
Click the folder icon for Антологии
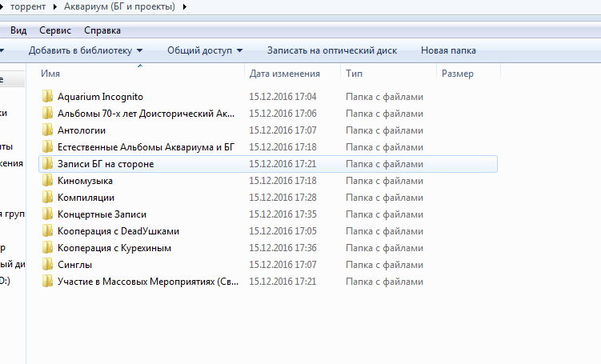47,130
